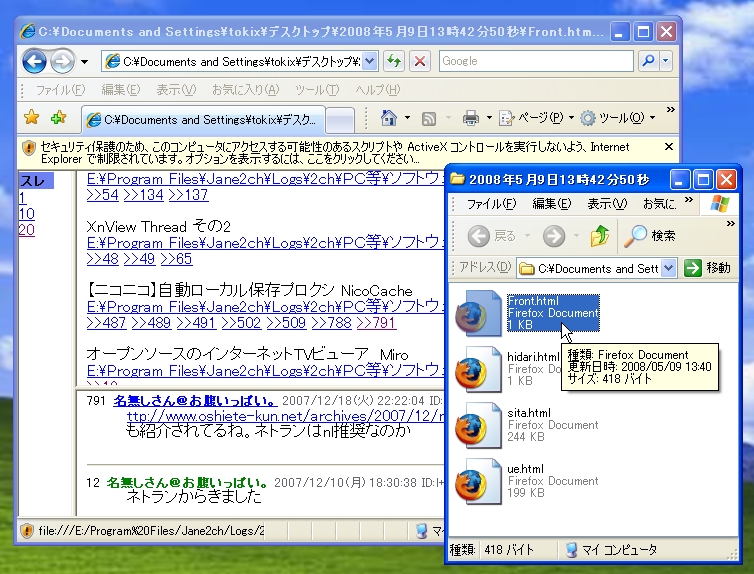Click thread index link 1
Screen dimensions: 754x574
click(23, 198)
